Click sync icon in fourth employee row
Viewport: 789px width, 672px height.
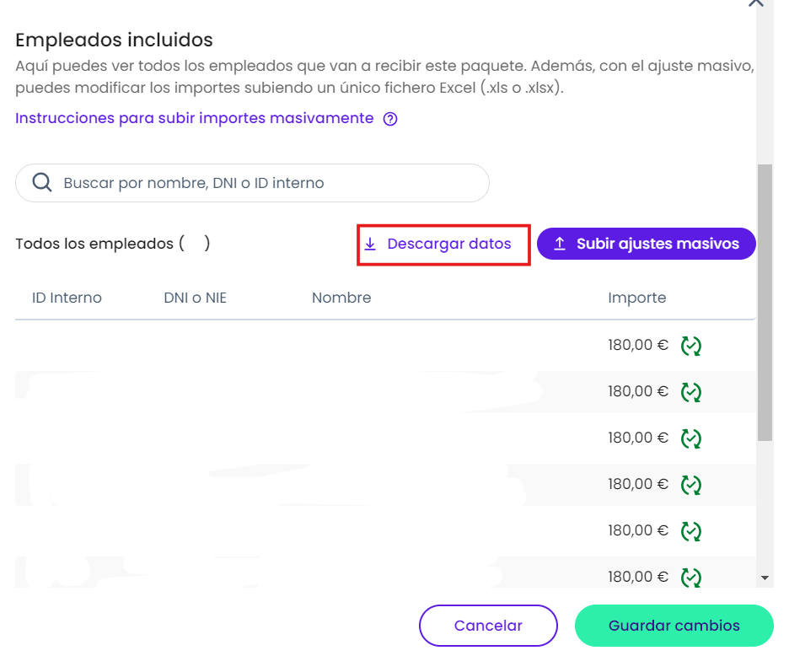tap(691, 485)
